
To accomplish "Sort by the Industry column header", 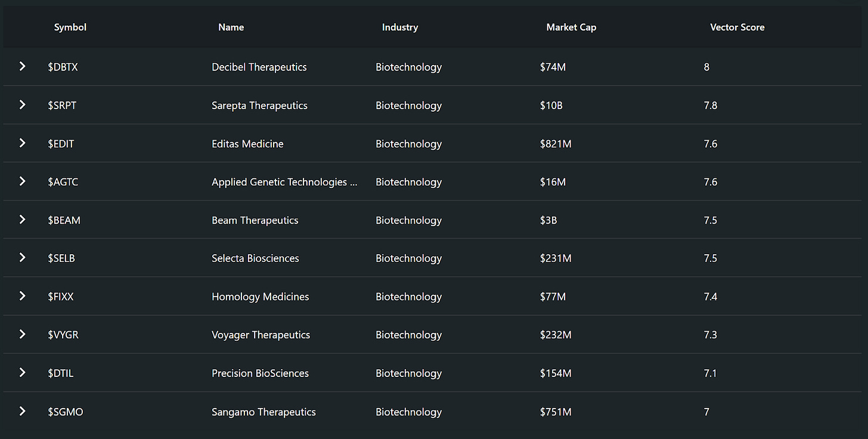I will click(x=400, y=27).
